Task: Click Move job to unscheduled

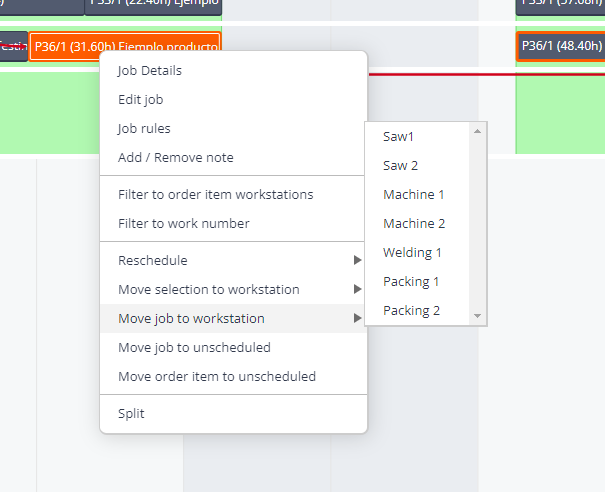Action: pyautogui.click(x=194, y=348)
